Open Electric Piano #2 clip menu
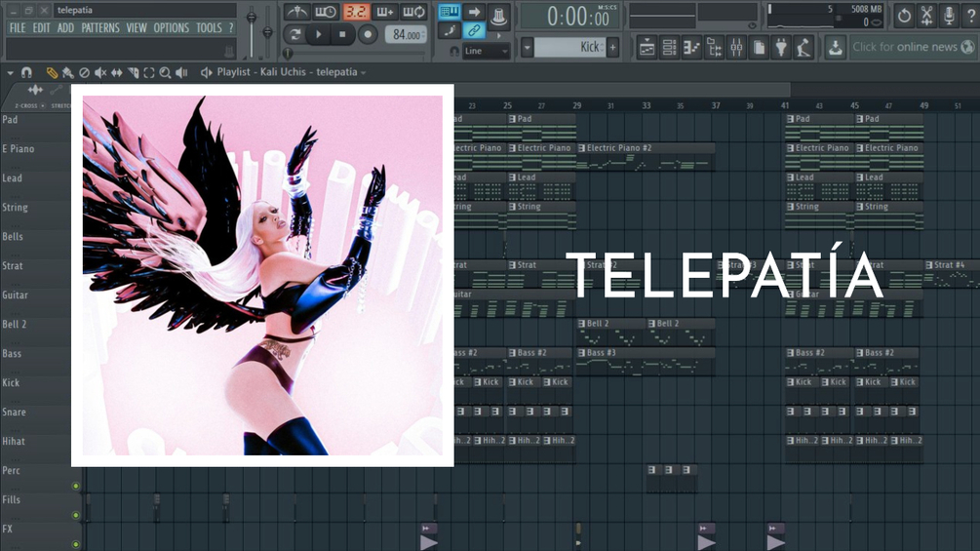The height and width of the screenshot is (551, 980). pyautogui.click(x=582, y=148)
